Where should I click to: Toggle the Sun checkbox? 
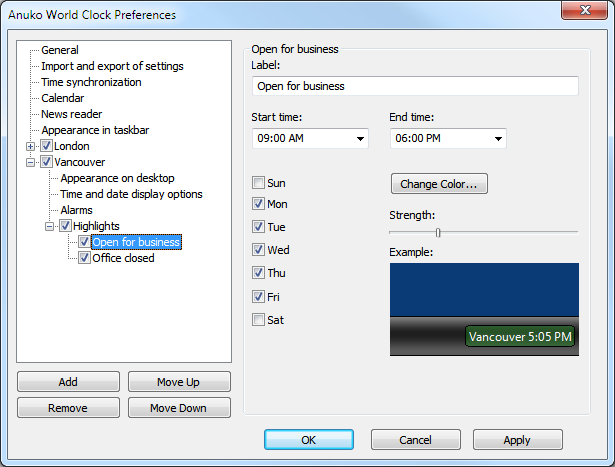(x=259, y=183)
